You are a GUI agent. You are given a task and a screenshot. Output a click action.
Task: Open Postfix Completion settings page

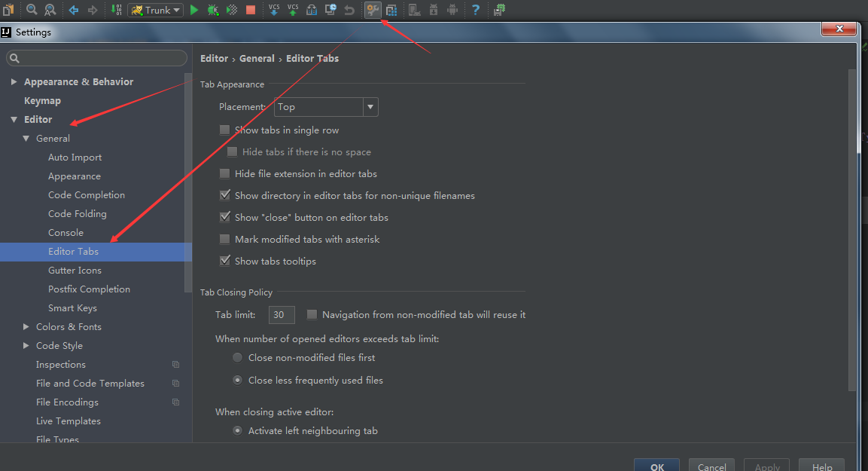pyautogui.click(x=89, y=289)
